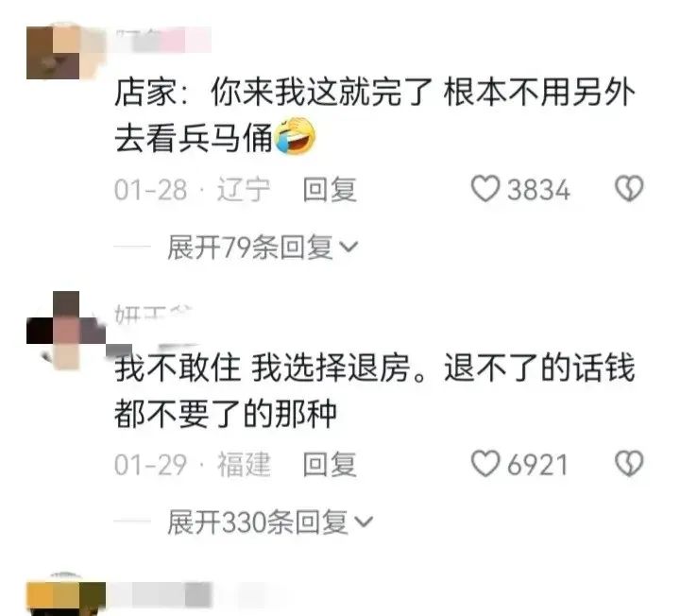The image size is (680, 616).
Task: Tap broken heart on the 福建 comment
Action: pyautogui.click(x=629, y=463)
